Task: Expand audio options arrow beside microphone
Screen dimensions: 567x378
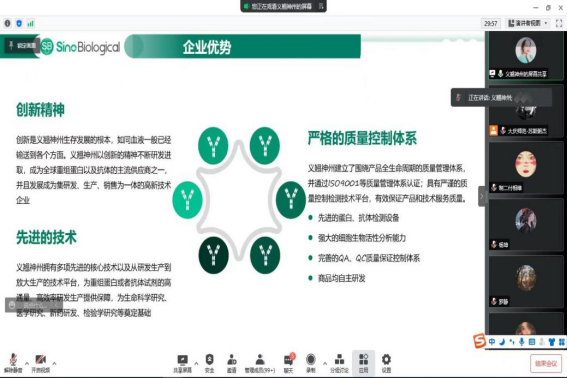Action: pyautogui.click(x=27, y=363)
